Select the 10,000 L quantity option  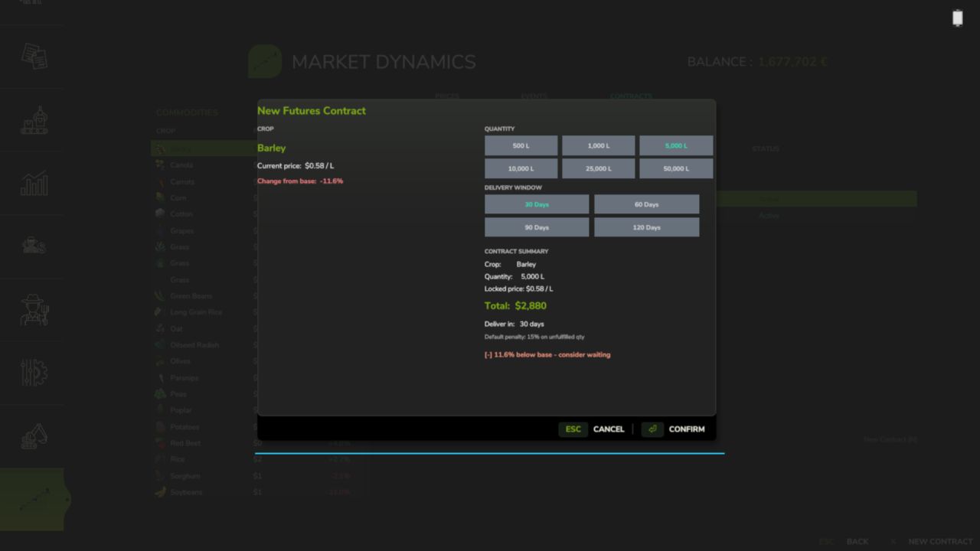pos(521,168)
